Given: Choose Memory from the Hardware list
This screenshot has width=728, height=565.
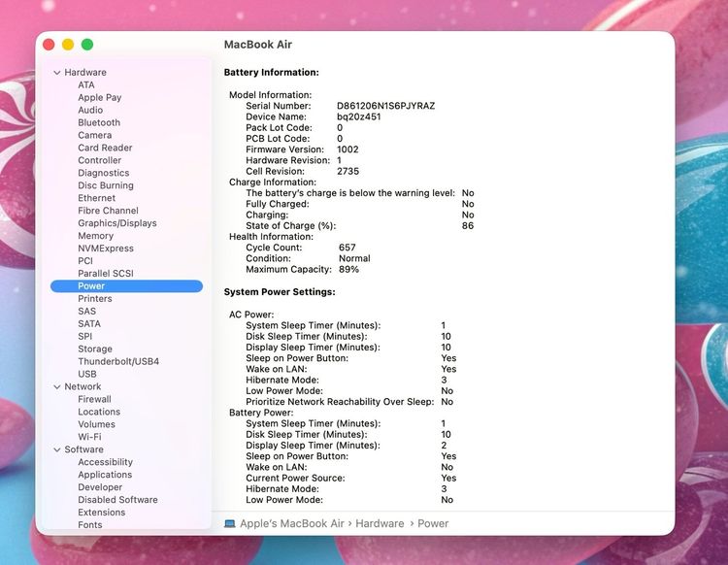Looking at the screenshot, I should pos(96,236).
